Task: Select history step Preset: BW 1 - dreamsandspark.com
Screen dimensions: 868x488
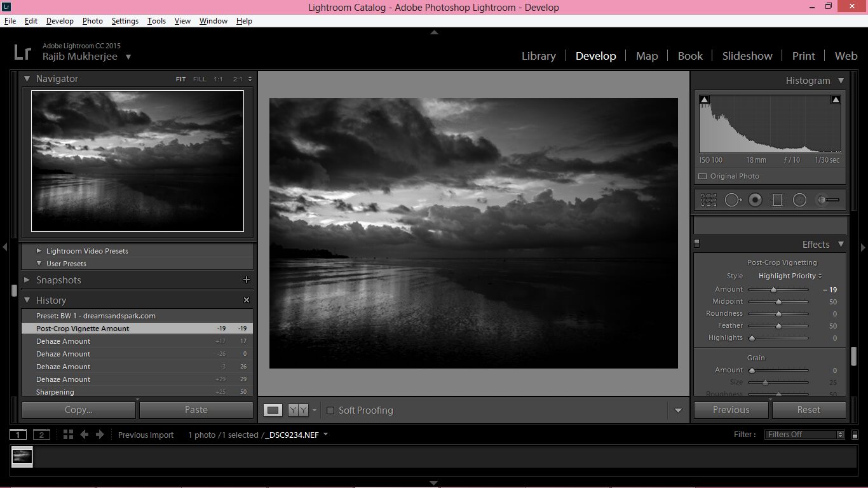Action: pos(137,316)
